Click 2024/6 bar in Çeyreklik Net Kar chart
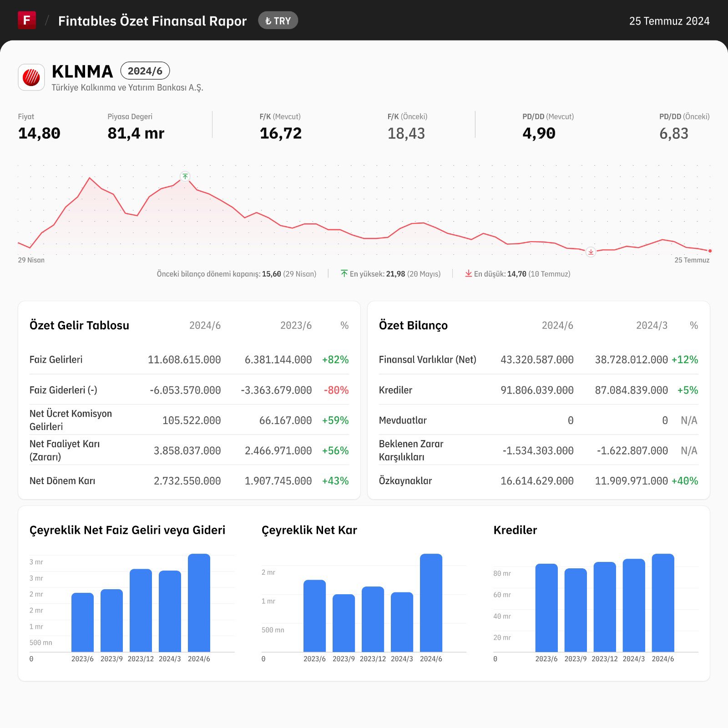The height and width of the screenshot is (728, 728). (431, 603)
